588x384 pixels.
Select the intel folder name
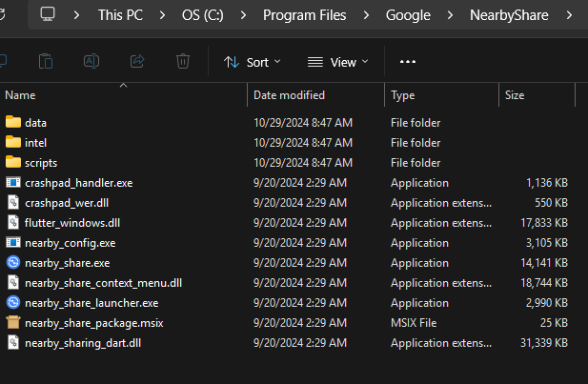(x=35, y=143)
